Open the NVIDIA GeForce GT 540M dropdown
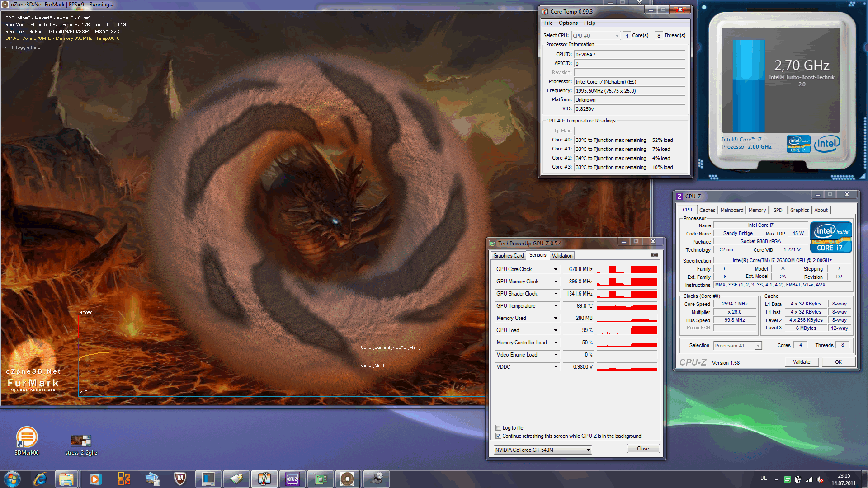 (x=588, y=450)
